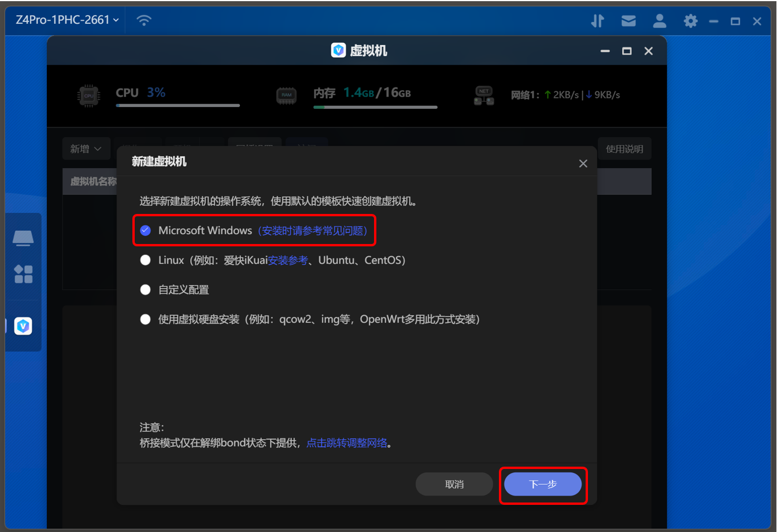
Task: Click the CPU usage progress bar
Action: (x=177, y=105)
